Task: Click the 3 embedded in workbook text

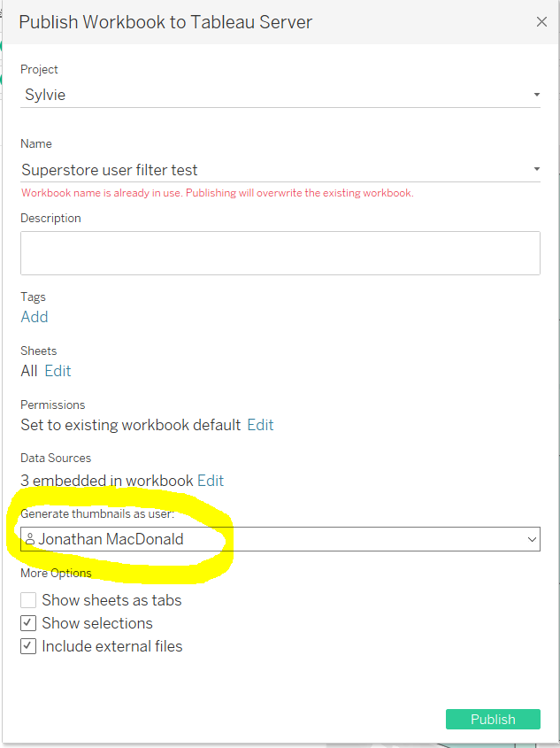Action: [x=106, y=481]
